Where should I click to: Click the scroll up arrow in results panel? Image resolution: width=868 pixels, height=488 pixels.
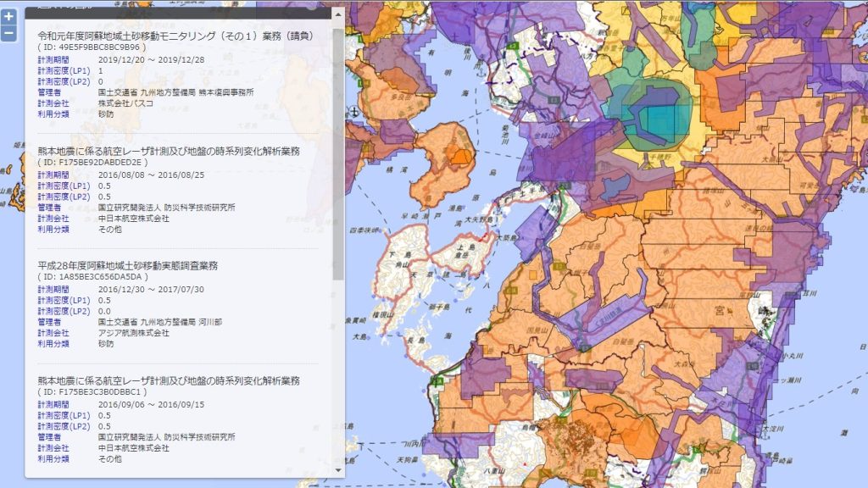pos(338,14)
